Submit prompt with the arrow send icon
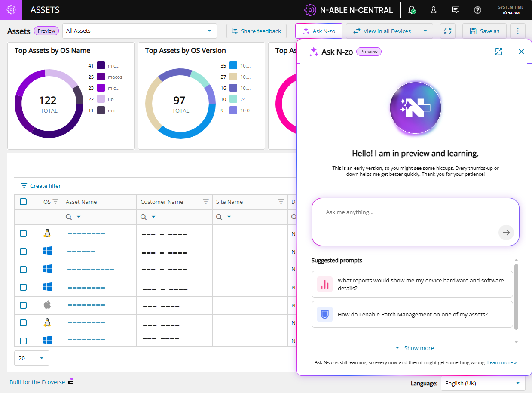 point(506,233)
